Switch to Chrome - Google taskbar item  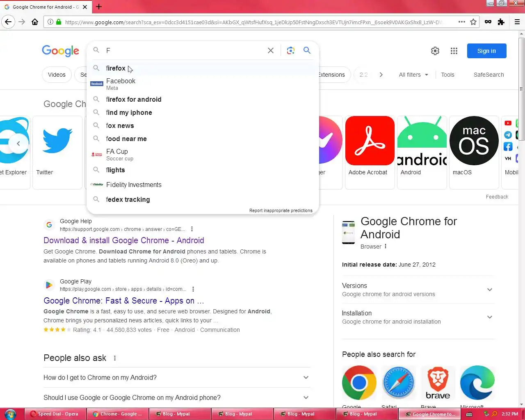[118, 414]
